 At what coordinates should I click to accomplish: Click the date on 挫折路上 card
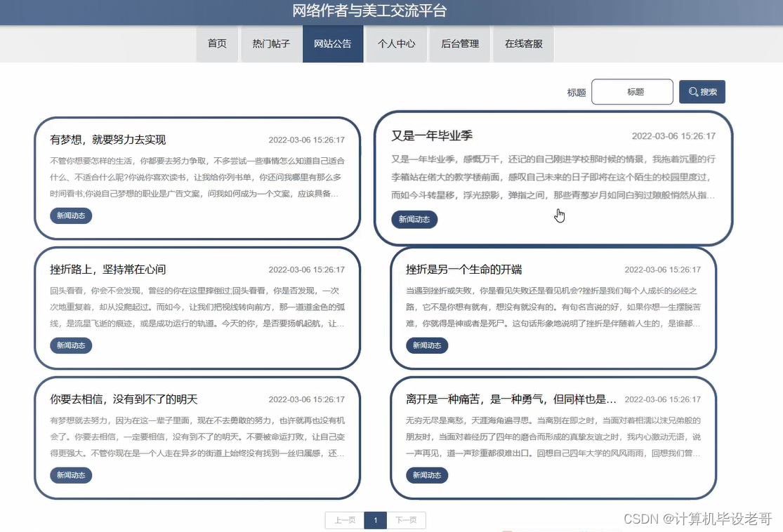[307, 270]
